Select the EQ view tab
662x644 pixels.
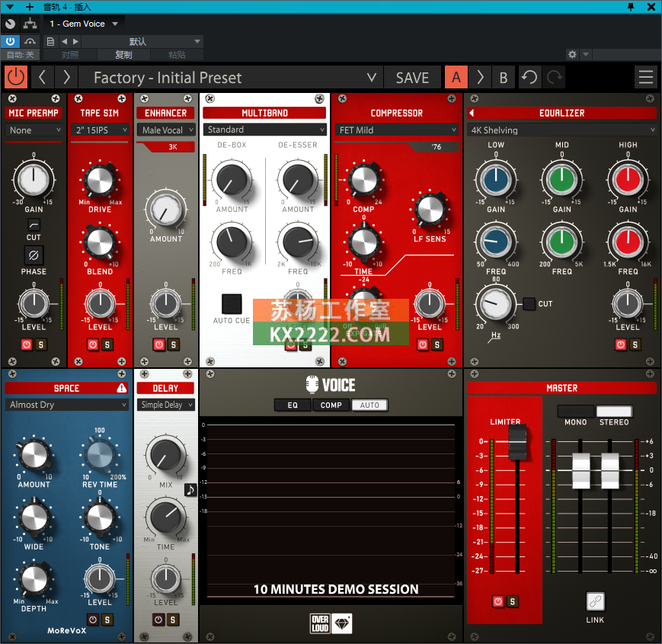(x=293, y=405)
